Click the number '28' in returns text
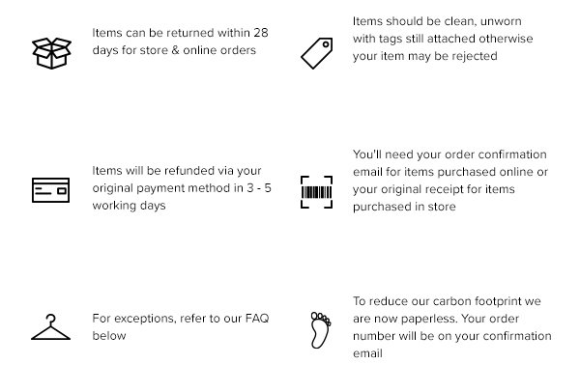This screenshot has height=392, width=580. (x=259, y=32)
